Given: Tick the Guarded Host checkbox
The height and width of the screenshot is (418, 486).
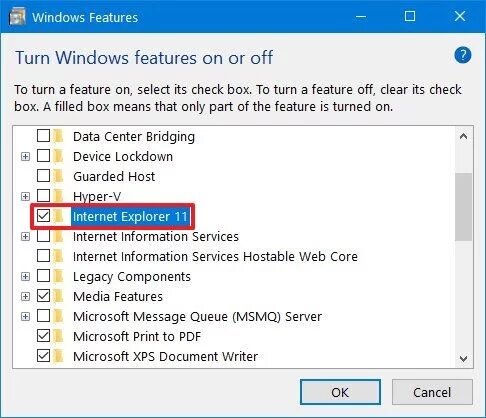Looking at the screenshot, I should [43, 176].
